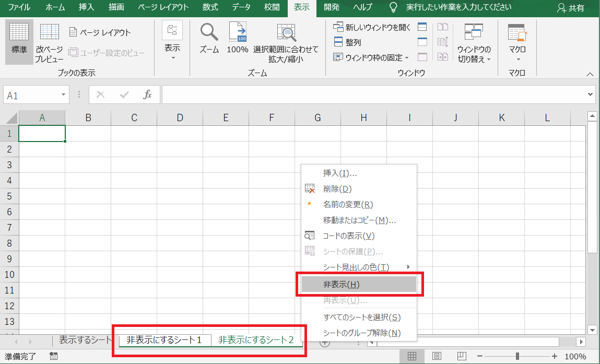Screen dimensions: 600x364
Task: Choose シートのグループ解除(N)
Action: tap(359, 333)
